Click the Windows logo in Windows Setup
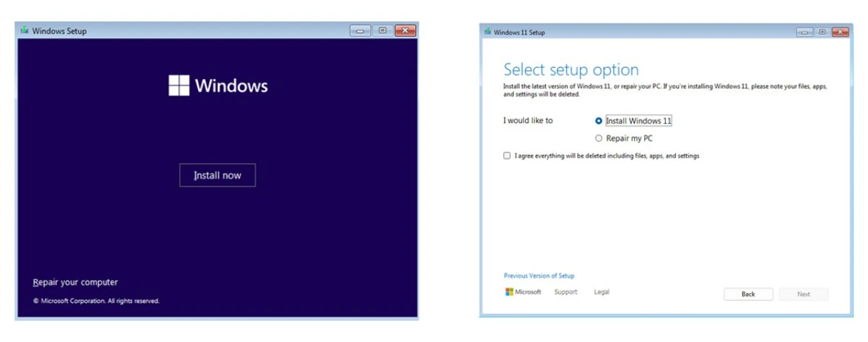This screenshot has width=868, height=342. (218, 86)
